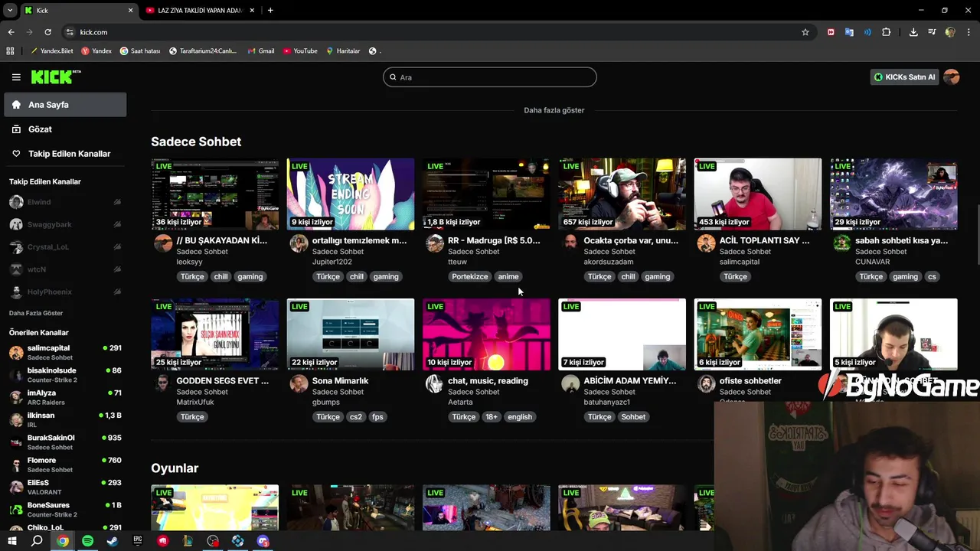Bookmark this page with star icon

(x=805, y=32)
